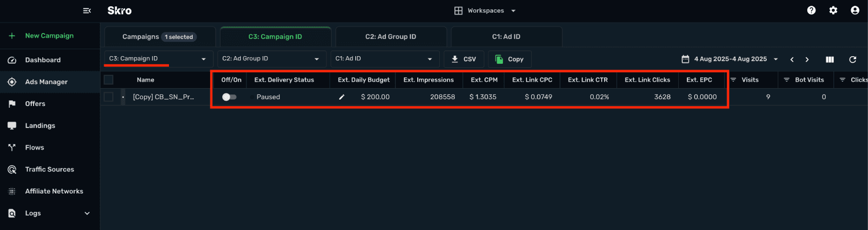Click the Skro logo
The height and width of the screenshot is (230, 868).
[x=119, y=10]
